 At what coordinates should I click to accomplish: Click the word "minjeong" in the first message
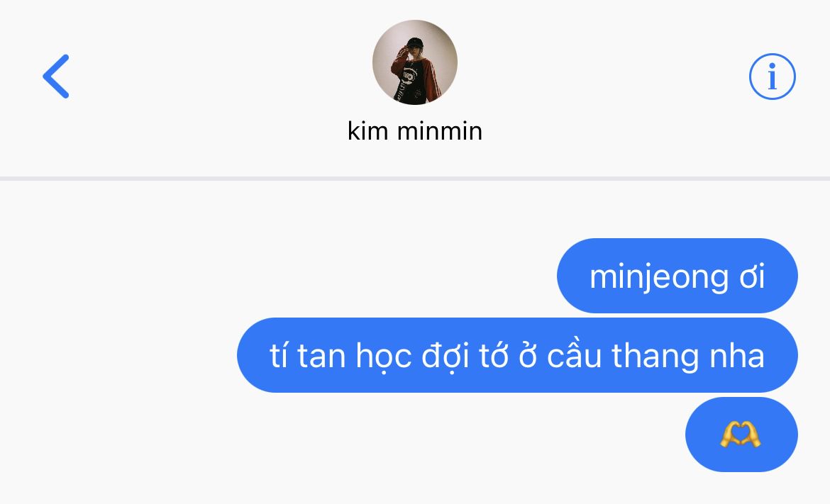point(659,278)
